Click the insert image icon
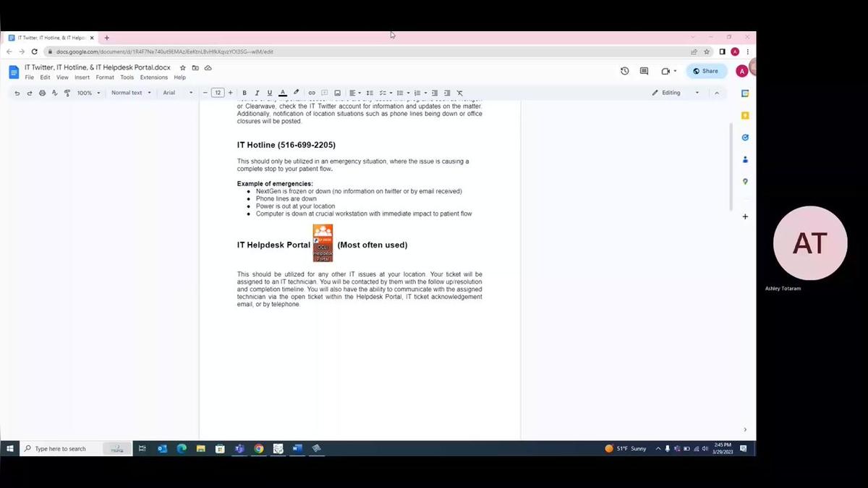The height and width of the screenshot is (488, 868). point(337,93)
